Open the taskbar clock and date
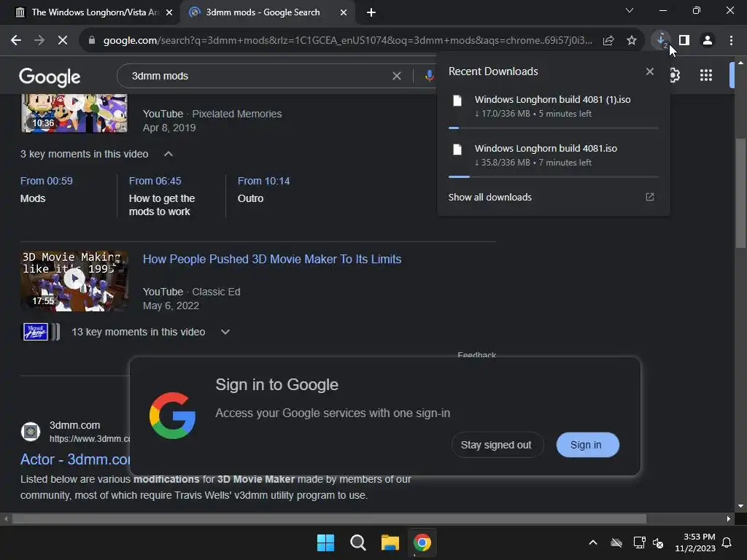The height and width of the screenshot is (560, 747). (x=695, y=542)
